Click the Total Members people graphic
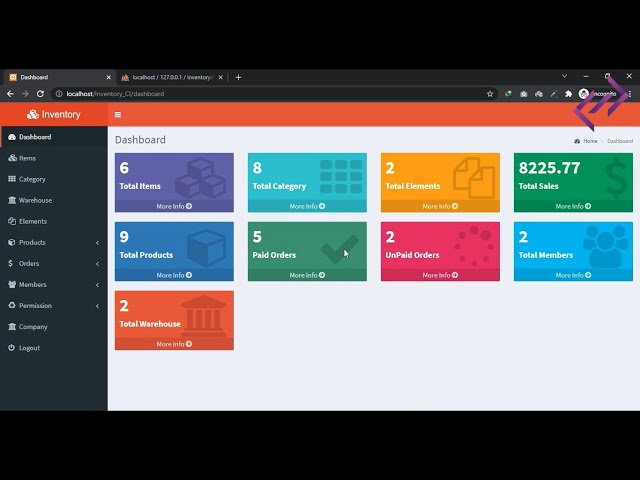 pos(605,247)
